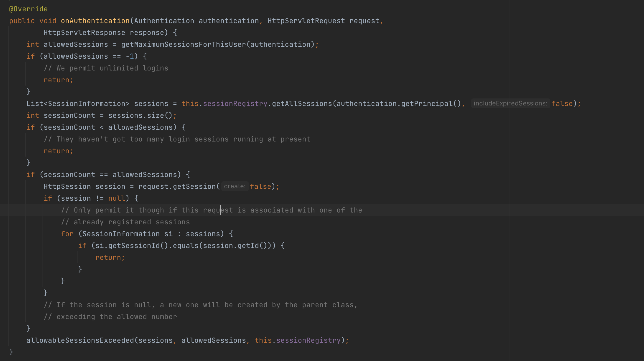Click the 'exceeding the allowed number' comment

[110, 317]
